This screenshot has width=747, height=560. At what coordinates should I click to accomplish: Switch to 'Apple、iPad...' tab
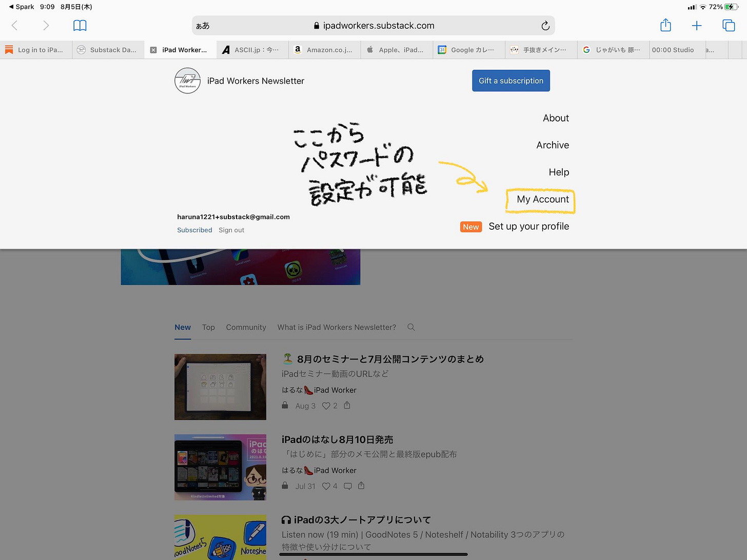click(397, 50)
